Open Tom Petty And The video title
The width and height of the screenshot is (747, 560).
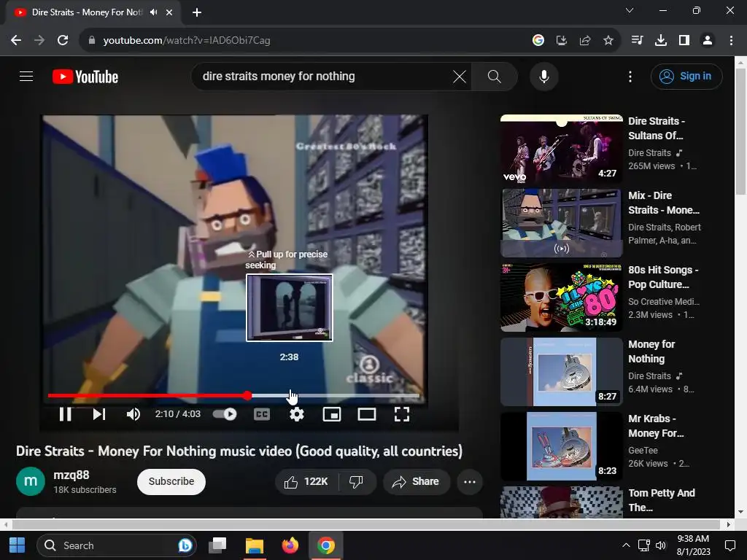pos(661,500)
